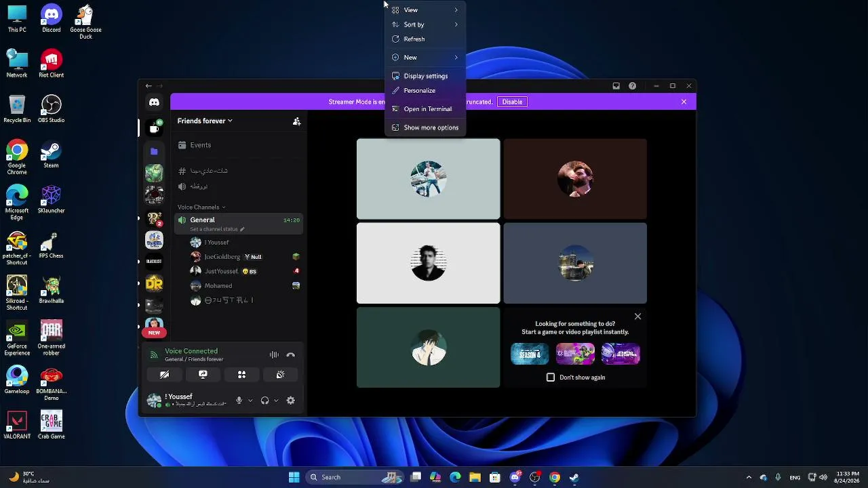Expand View submenu in context menu

[425, 10]
